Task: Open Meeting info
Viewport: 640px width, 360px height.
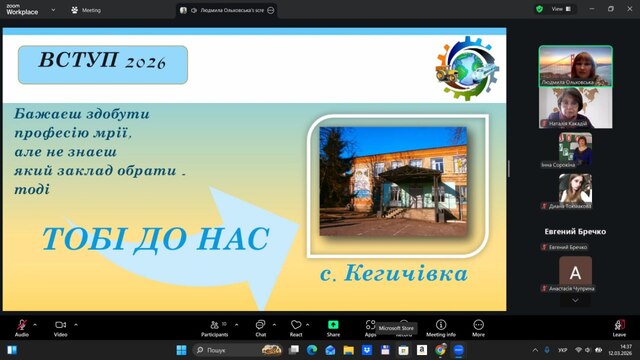Action: point(441,328)
